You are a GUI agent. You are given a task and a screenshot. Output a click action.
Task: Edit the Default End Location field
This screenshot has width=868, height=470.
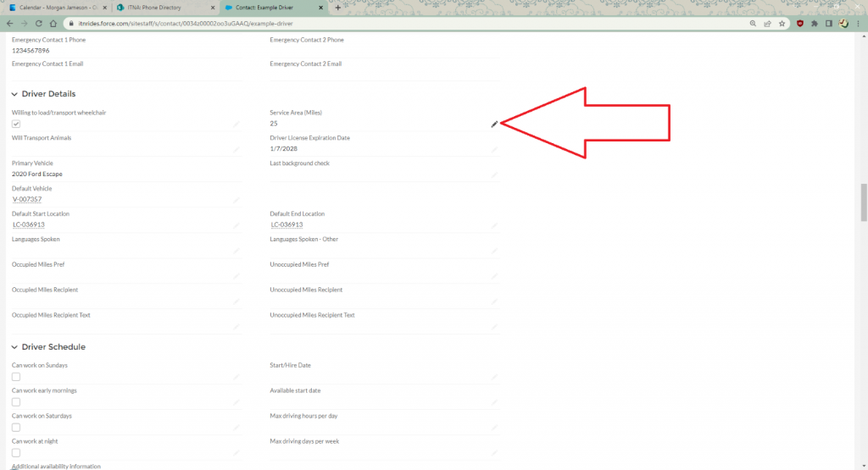pyautogui.click(x=495, y=225)
